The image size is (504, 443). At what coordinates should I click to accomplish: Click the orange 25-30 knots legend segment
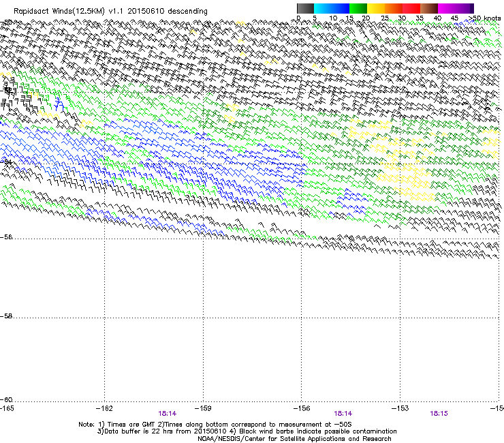pyautogui.click(x=394, y=8)
